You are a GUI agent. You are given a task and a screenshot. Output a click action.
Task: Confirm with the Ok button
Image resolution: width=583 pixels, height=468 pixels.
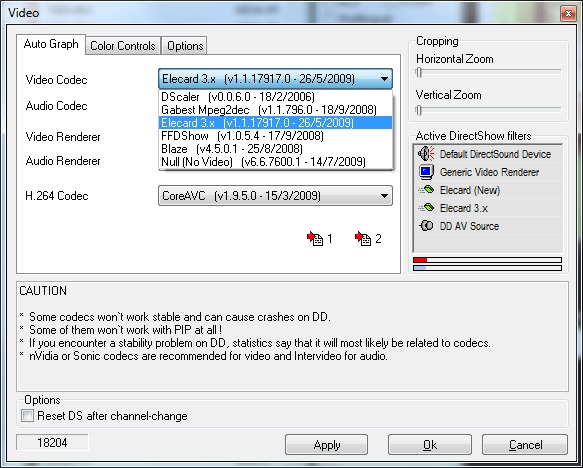coord(430,445)
